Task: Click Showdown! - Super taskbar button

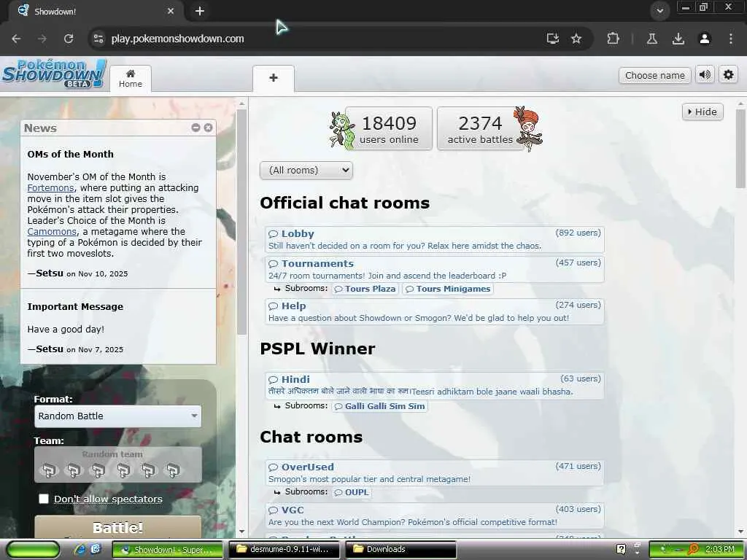Action: [168, 550]
